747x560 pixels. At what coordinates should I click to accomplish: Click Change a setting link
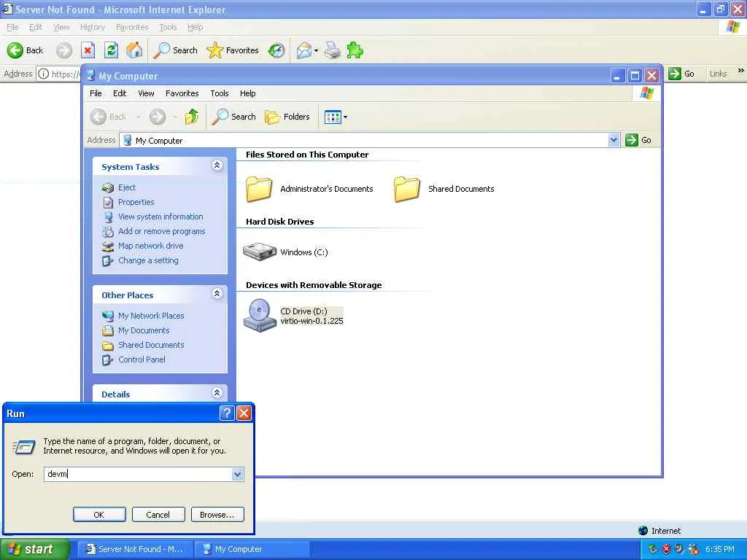(x=148, y=260)
